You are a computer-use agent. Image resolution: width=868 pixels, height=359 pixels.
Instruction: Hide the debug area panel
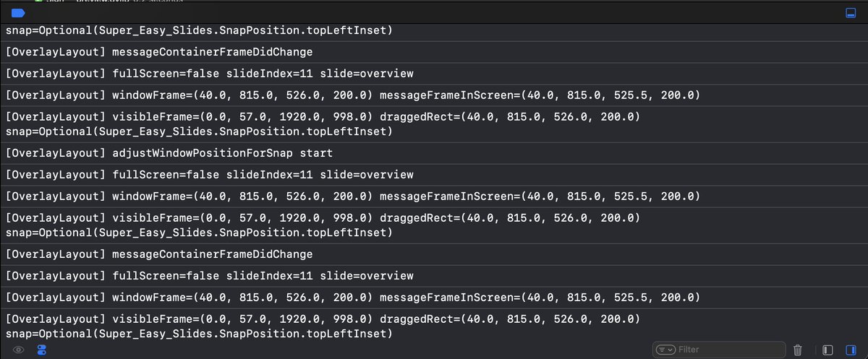pos(851,13)
